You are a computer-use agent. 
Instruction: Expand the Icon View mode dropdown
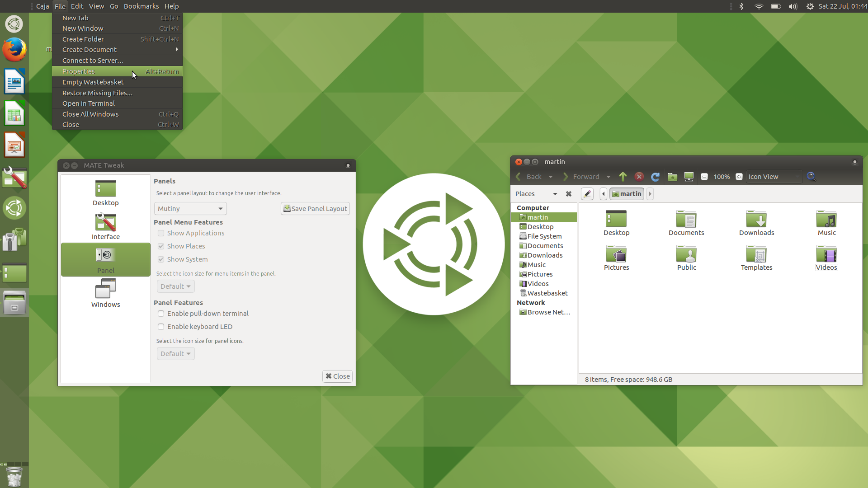tap(774, 177)
